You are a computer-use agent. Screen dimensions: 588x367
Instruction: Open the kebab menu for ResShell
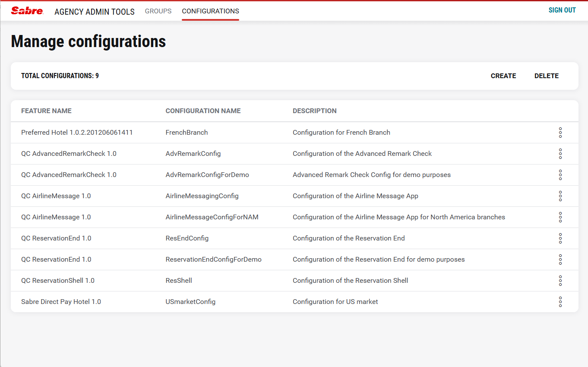tap(560, 281)
